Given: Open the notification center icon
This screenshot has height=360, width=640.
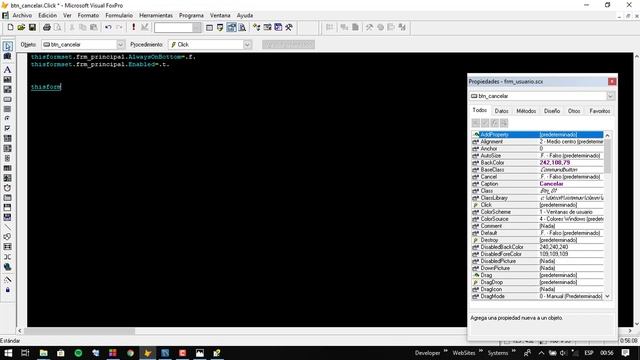Looking at the screenshot, I should [626, 353].
